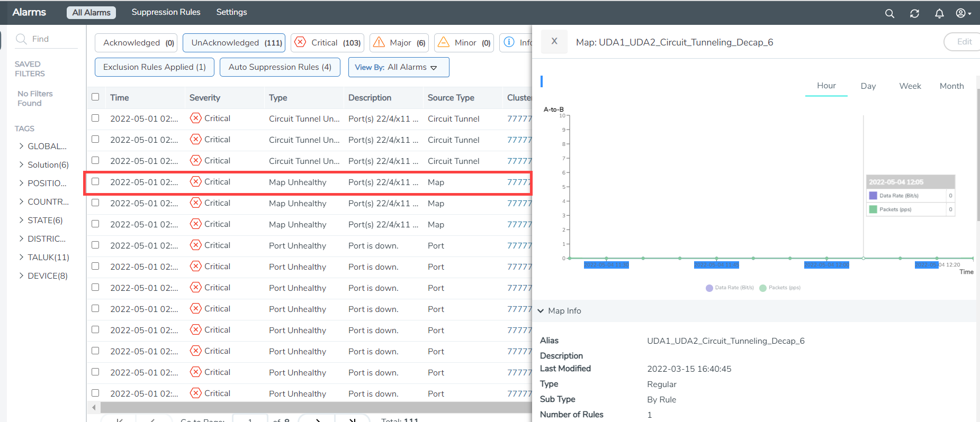The height and width of the screenshot is (422, 980).
Task: Collapse the Map Info section
Action: (541, 311)
